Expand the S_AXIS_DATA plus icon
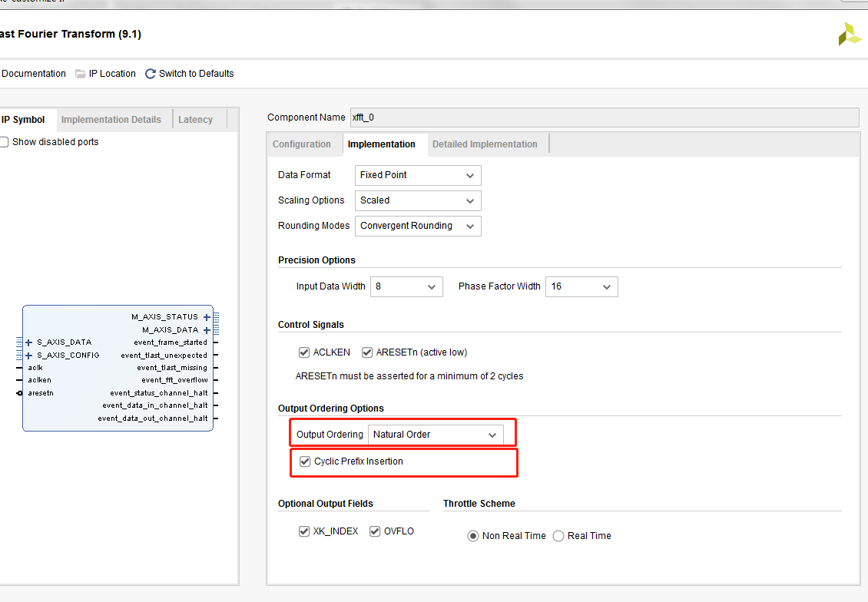Viewport: 868px width, 602px height. tap(28, 342)
